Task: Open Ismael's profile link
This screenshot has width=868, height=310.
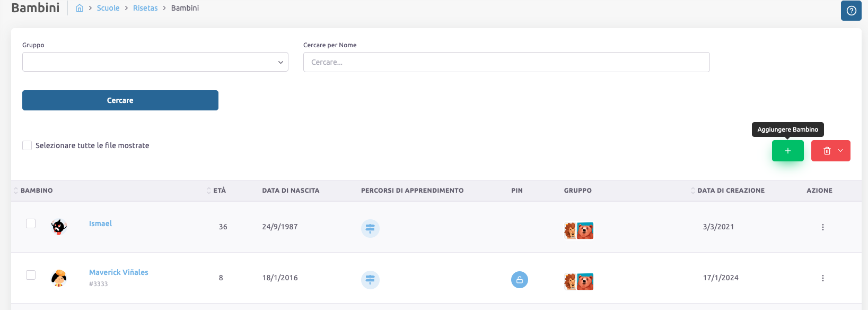Action: click(100, 223)
